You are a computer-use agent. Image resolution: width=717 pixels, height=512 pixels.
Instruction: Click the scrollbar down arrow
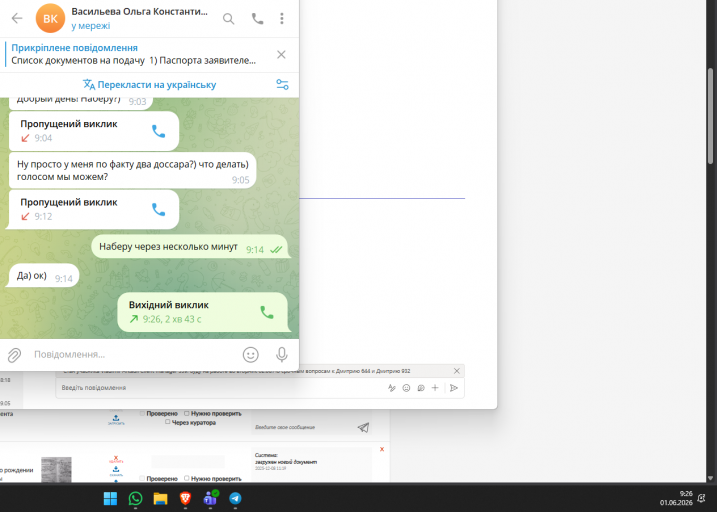click(x=711, y=479)
